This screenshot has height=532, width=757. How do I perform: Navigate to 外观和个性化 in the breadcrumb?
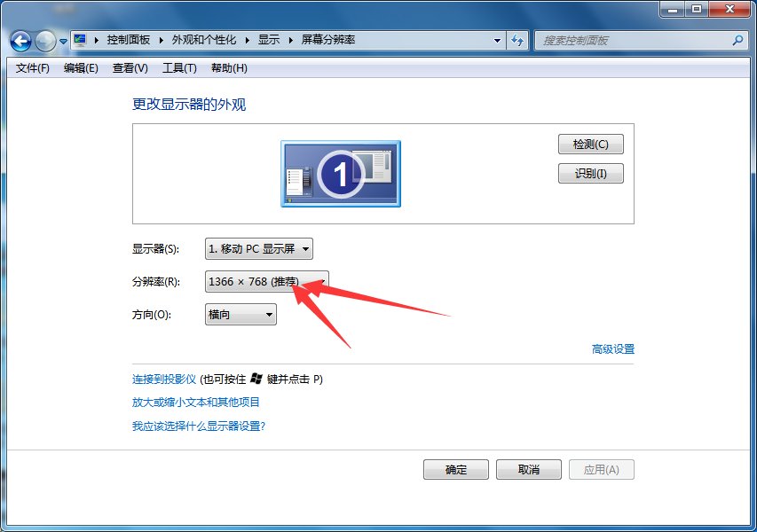[204, 40]
